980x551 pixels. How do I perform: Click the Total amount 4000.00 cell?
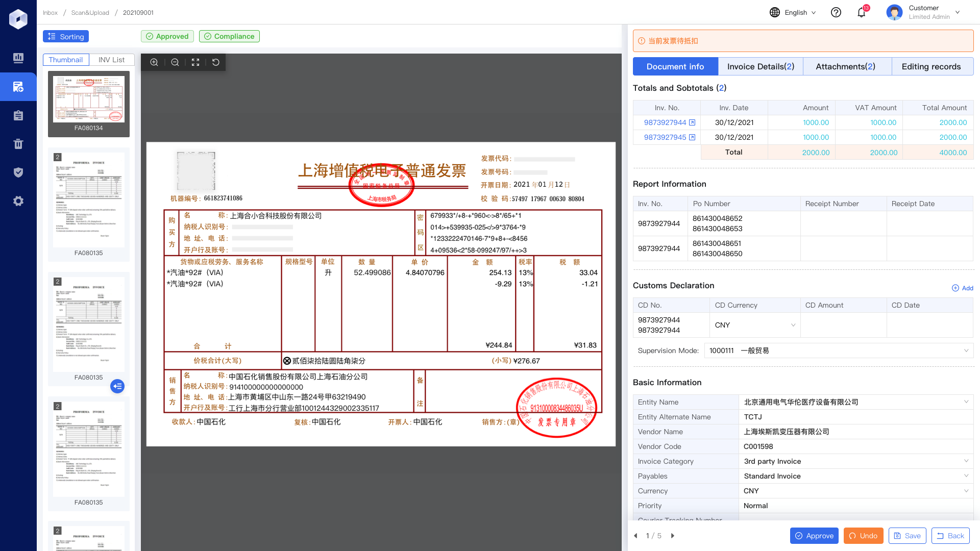(938, 153)
